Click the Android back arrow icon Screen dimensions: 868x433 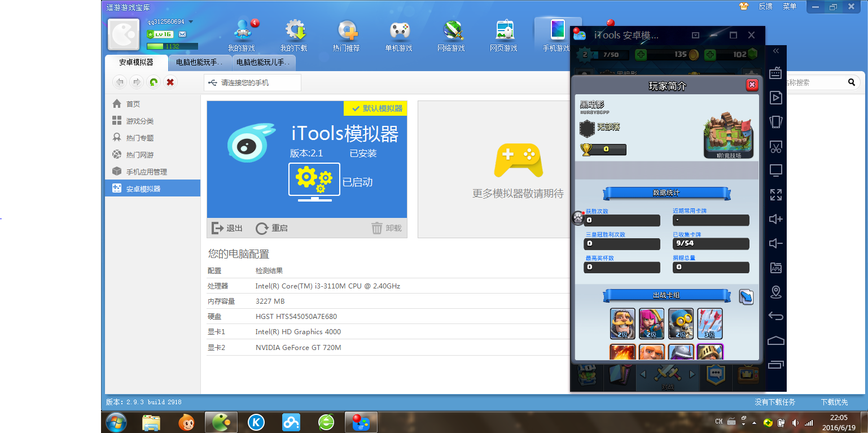tap(776, 316)
